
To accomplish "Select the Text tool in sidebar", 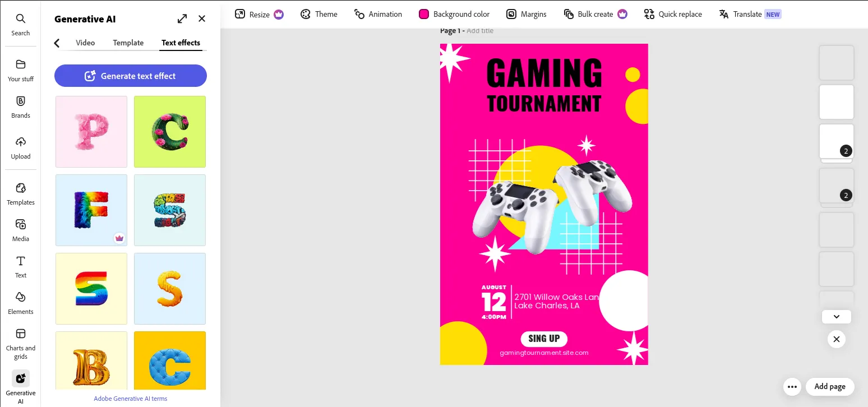I will [20, 266].
